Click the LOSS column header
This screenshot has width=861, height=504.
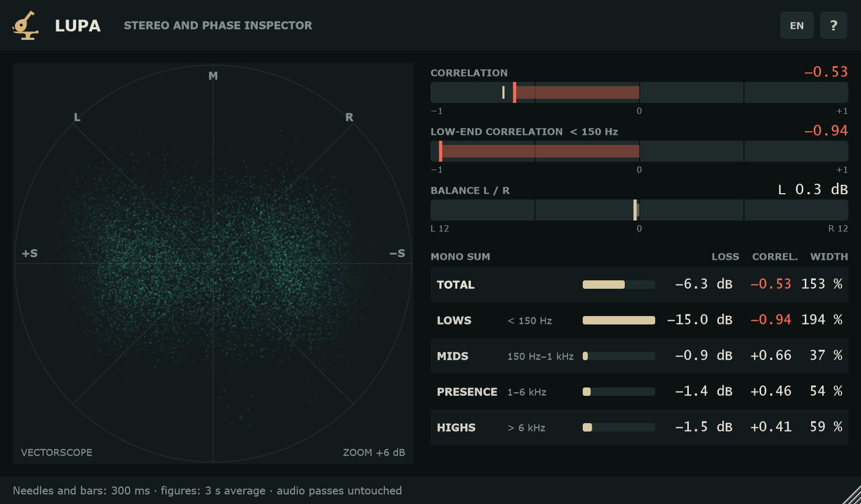(x=725, y=257)
